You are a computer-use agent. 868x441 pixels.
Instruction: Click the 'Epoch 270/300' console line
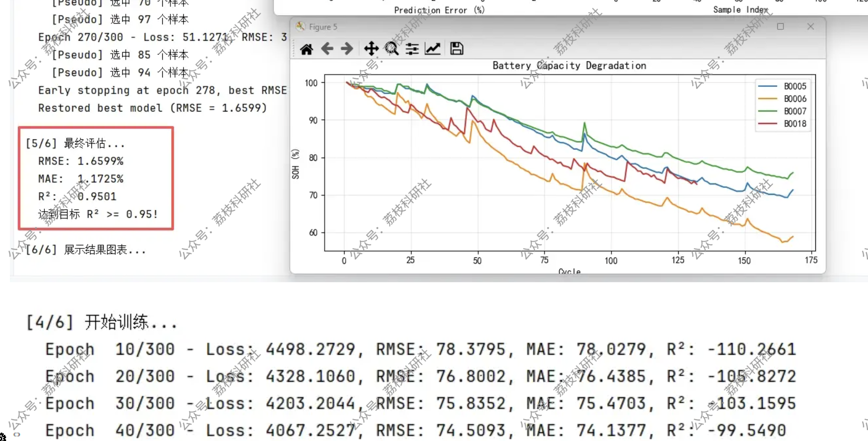(x=162, y=37)
